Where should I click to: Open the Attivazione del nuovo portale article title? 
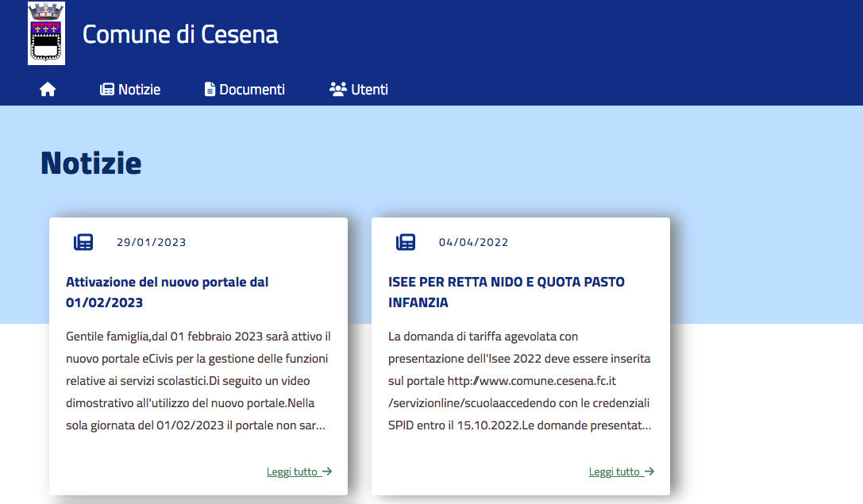coord(167,292)
